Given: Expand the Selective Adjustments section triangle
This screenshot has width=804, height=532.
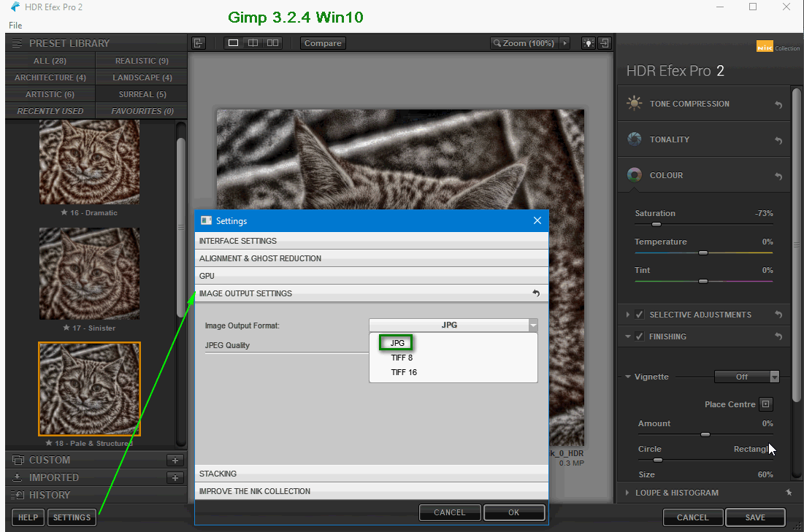Looking at the screenshot, I should (627, 315).
